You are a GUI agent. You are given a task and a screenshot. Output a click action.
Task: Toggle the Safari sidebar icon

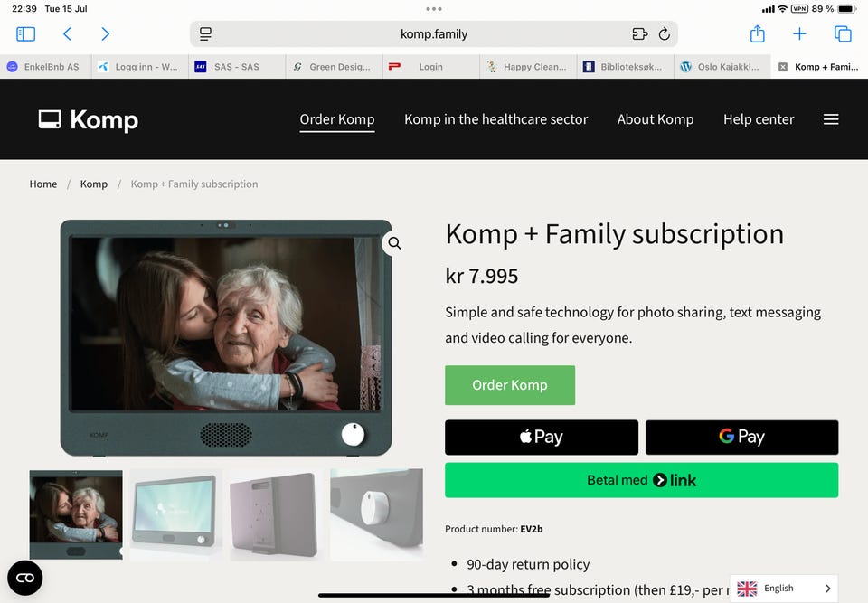pos(25,34)
